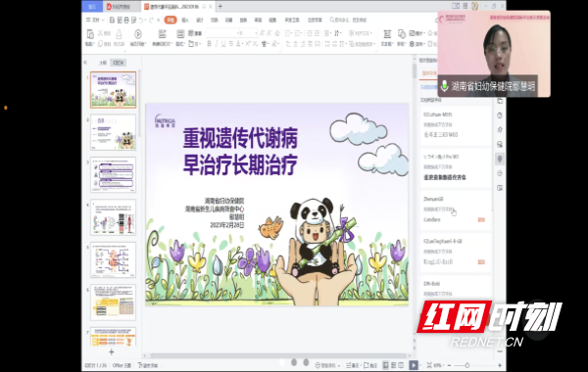
Task: Click the Underline formatting icon
Action: point(223,44)
